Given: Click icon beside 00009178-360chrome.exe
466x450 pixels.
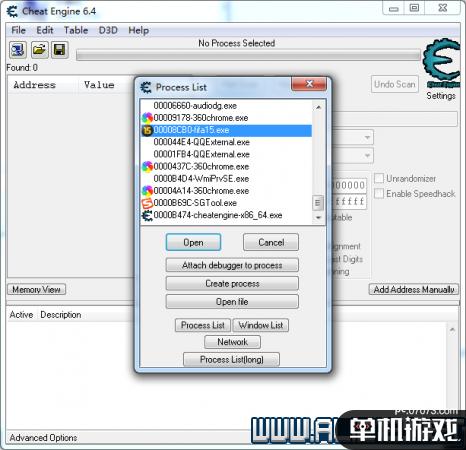Looking at the screenshot, I should pos(147,118).
